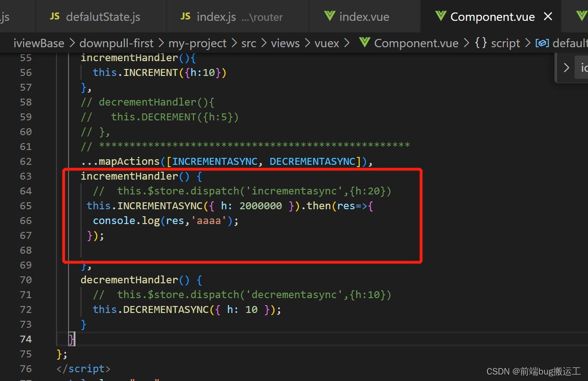This screenshot has width=588, height=381.
Task: Open iviewBase breadcrumb folder
Action: (x=39, y=44)
